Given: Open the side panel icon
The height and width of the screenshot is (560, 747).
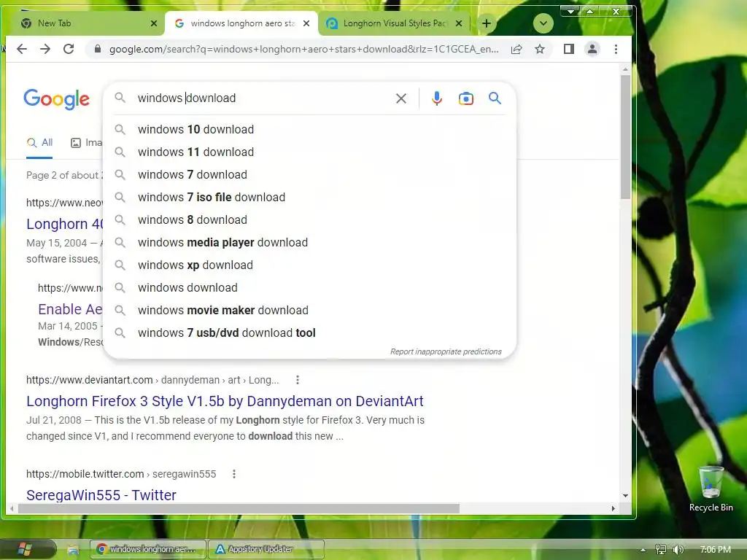Looking at the screenshot, I should pos(568,49).
